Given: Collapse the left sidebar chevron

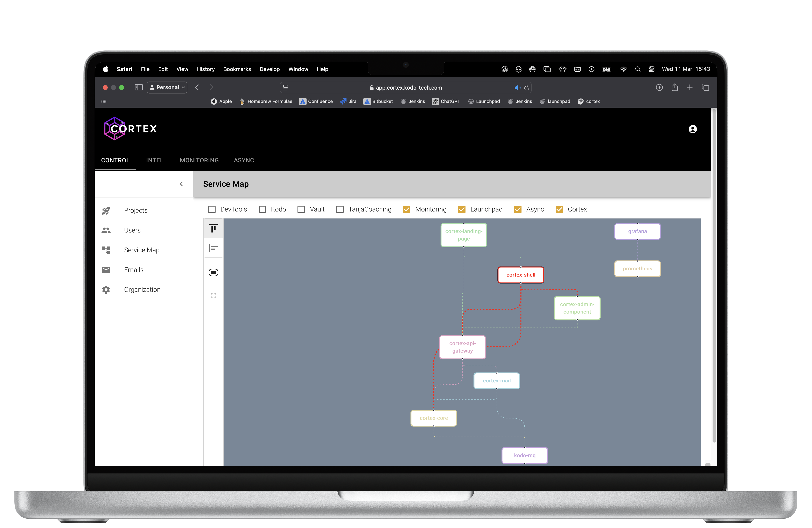Looking at the screenshot, I should pyautogui.click(x=181, y=184).
